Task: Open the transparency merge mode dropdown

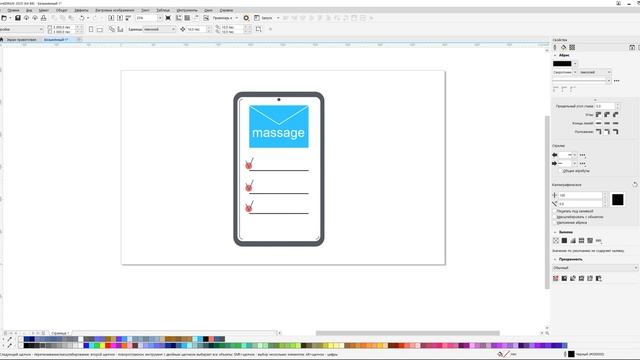Action: click(x=595, y=268)
